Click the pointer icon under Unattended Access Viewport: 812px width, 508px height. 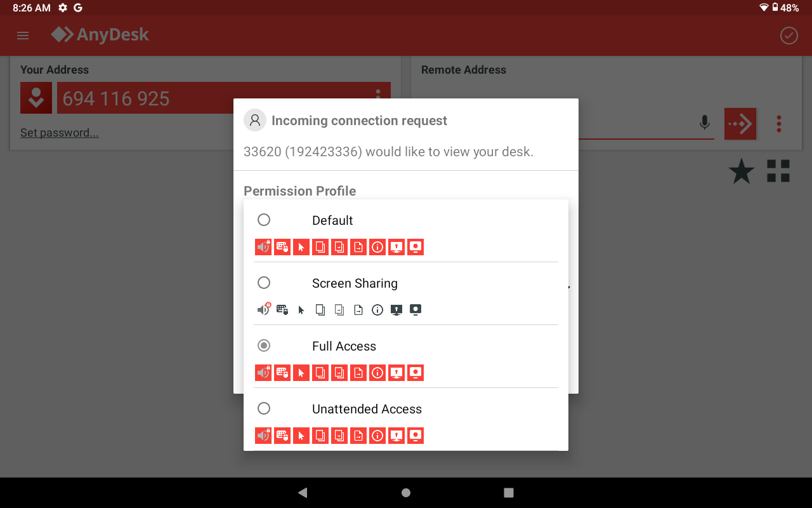pos(301,436)
